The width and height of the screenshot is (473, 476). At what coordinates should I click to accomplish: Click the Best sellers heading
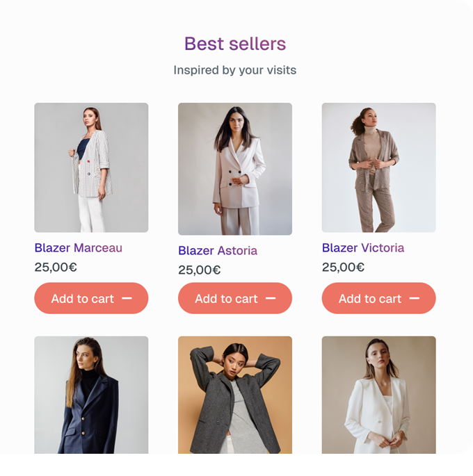point(235,44)
